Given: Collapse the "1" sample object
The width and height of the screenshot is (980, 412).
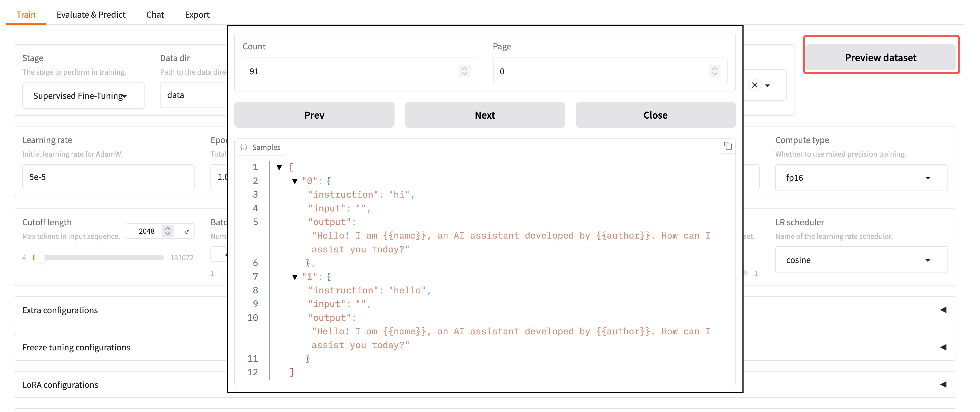Looking at the screenshot, I should coord(294,277).
